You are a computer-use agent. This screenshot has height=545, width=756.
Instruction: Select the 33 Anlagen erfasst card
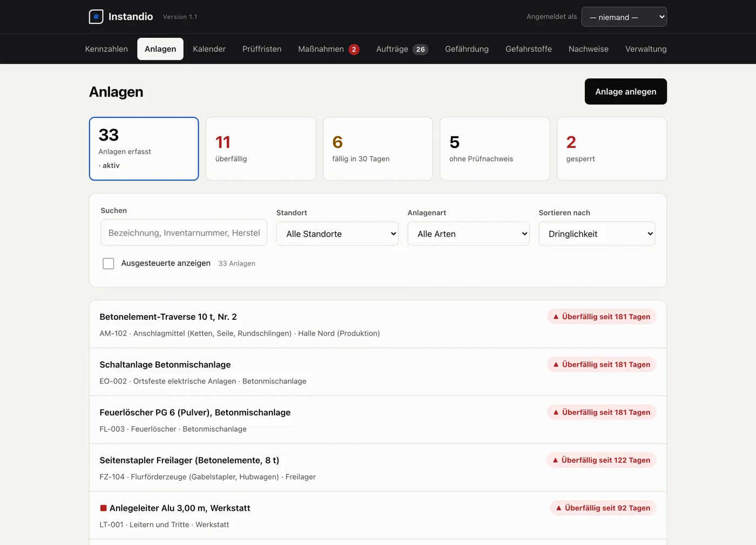click(x=144, y=149)
